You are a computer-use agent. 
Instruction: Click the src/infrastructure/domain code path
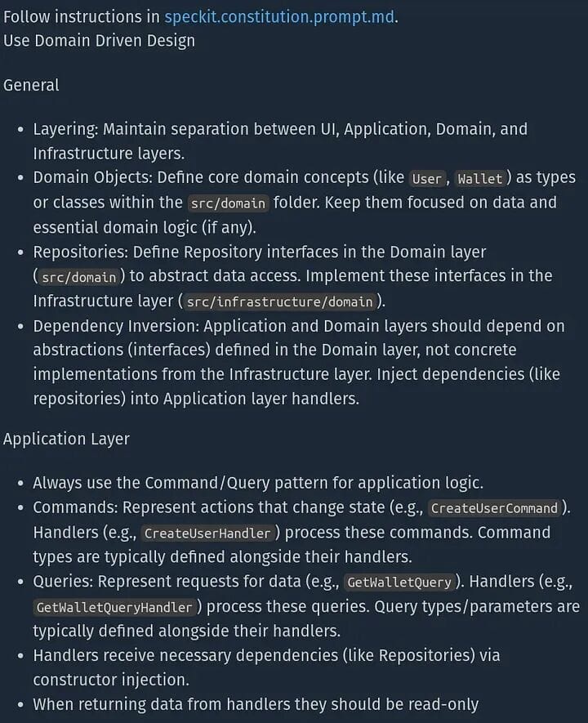point(279,301)
